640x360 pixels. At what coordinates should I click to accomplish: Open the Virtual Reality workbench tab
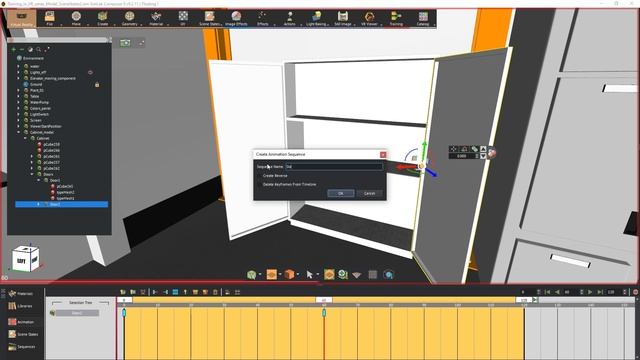(22, 18)
